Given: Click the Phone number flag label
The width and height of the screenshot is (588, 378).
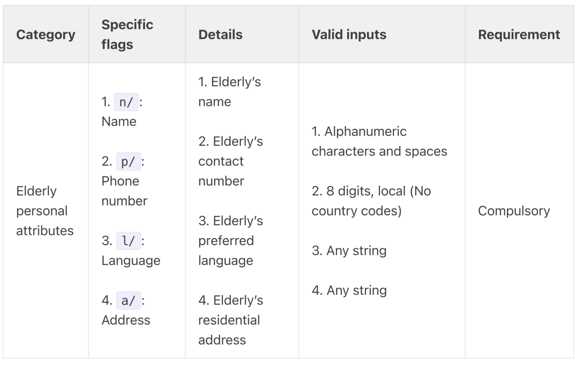Looking at the screenshot, I should point(124,191).
